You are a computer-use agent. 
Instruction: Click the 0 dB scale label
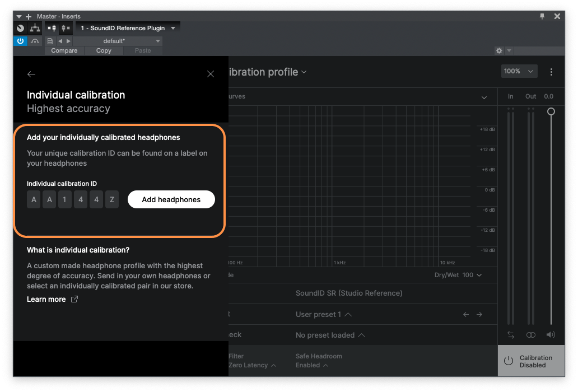coord(490,190)
